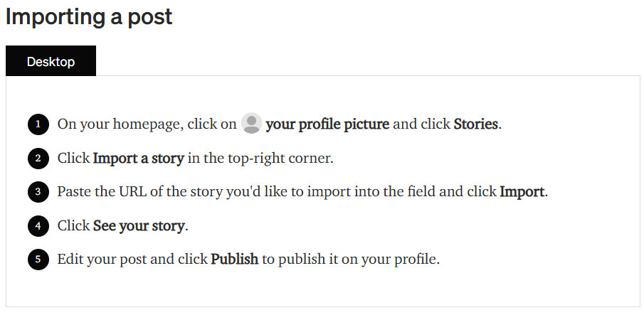644x315 pixels.
Task: Click the step 5 number circle
Action: tap(38, 260)
